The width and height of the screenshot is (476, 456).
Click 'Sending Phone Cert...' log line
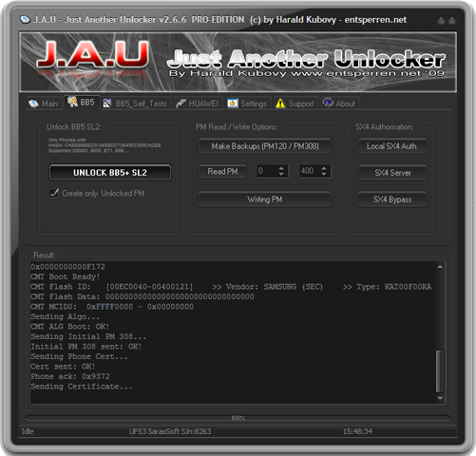click(79, 356)
